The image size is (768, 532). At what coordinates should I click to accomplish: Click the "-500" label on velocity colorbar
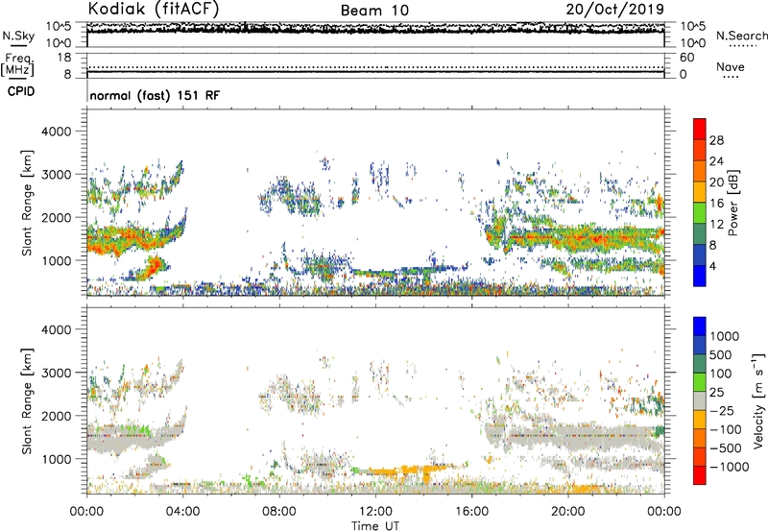(x=725, y=447)
